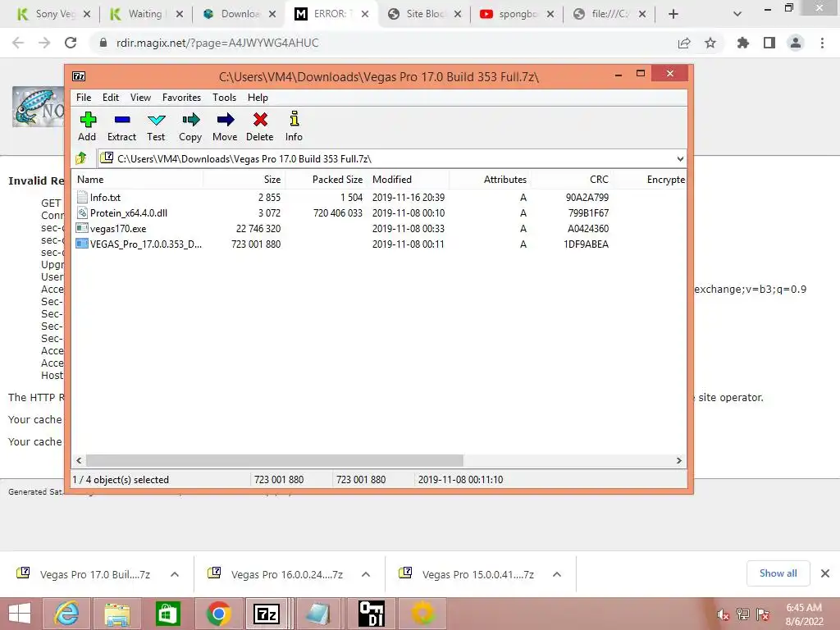
Task: Click the red Delete icon
Action: (x=260, y=120)
